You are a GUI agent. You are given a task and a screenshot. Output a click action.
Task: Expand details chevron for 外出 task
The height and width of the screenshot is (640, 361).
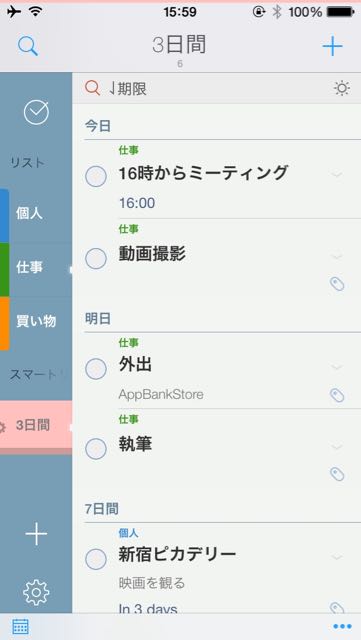click(336, 367)
